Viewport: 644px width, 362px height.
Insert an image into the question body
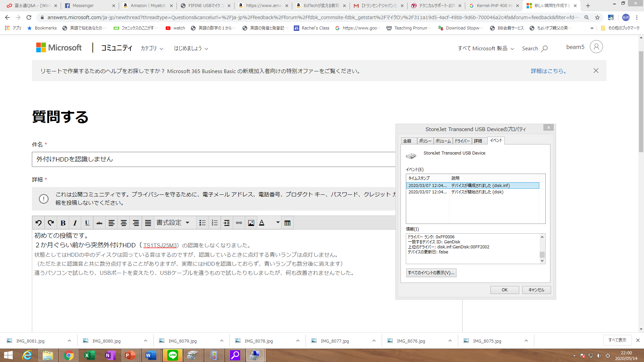(x=251, y=223)
